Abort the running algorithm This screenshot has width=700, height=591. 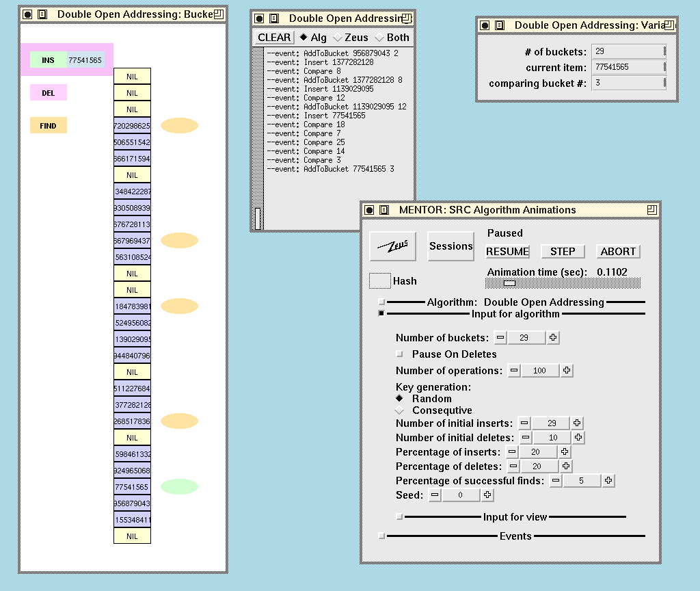click(618, 252)
